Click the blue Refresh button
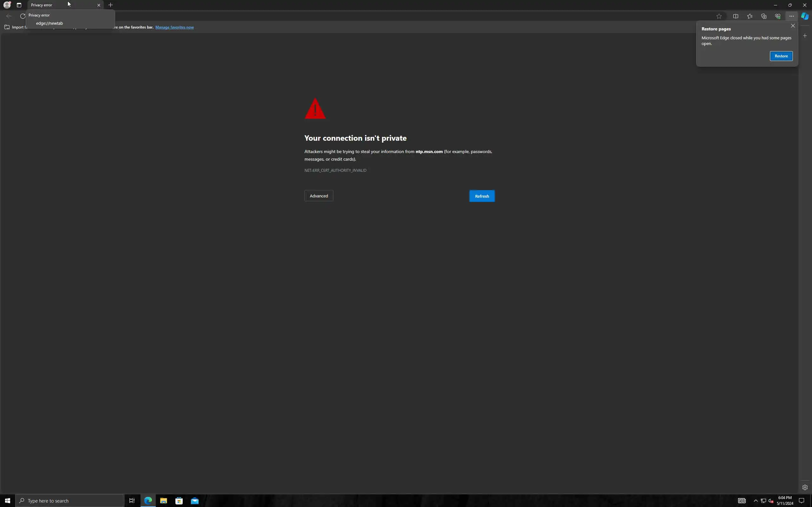Image resolution: width=812 pixels, height=507 pixels. point(481,196)
